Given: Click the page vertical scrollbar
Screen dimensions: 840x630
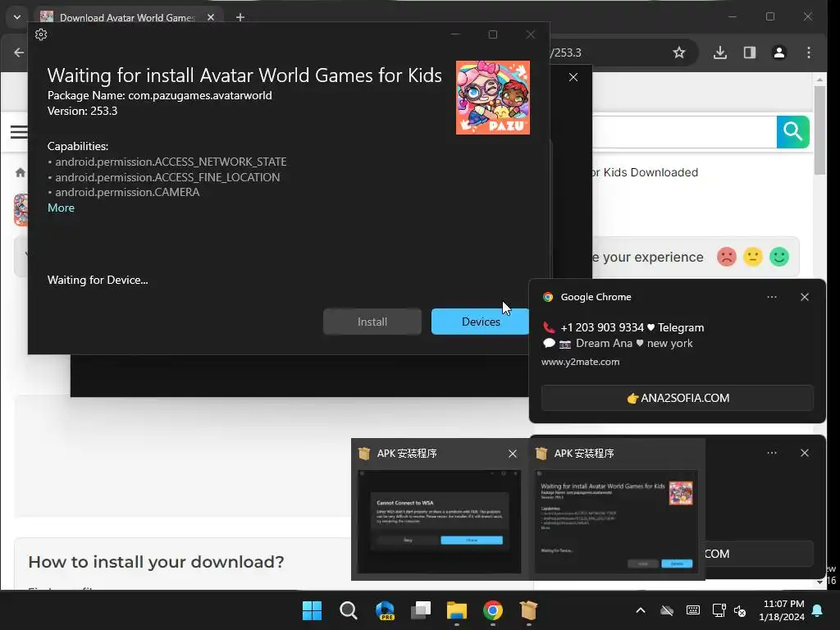Looking at the screenshot, I should click(x=819, y=130).
